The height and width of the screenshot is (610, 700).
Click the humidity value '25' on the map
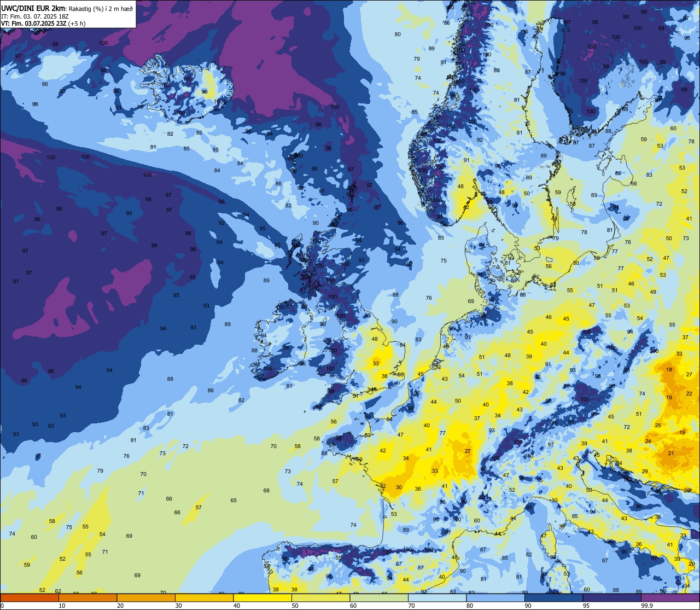point(658,425)
